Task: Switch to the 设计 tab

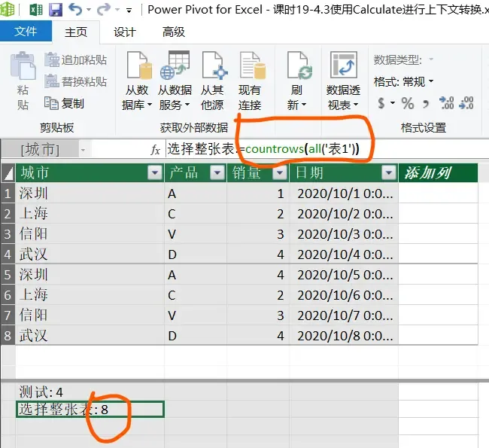Action: point(125,32)
